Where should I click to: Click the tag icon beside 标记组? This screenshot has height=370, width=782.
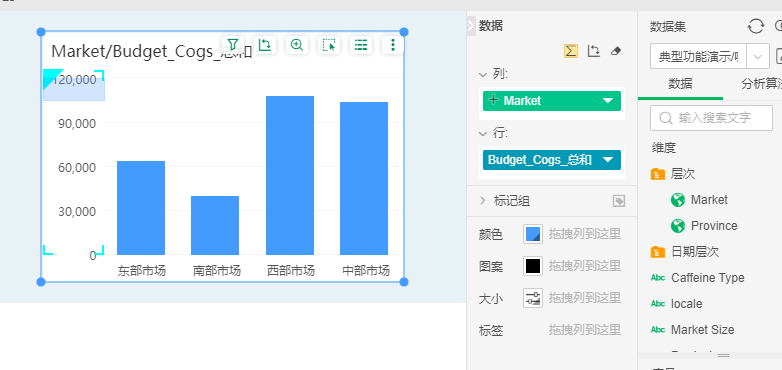[619, 201]
